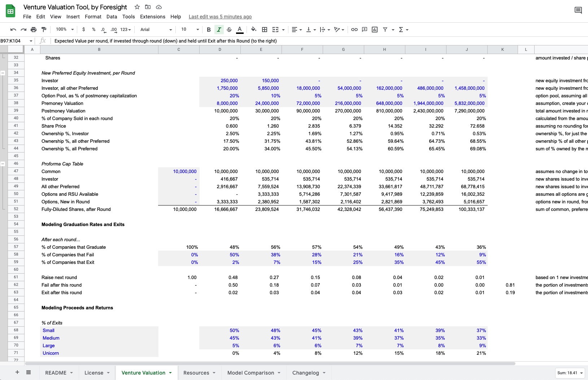Toggle bold formatting

click(209, 30)
